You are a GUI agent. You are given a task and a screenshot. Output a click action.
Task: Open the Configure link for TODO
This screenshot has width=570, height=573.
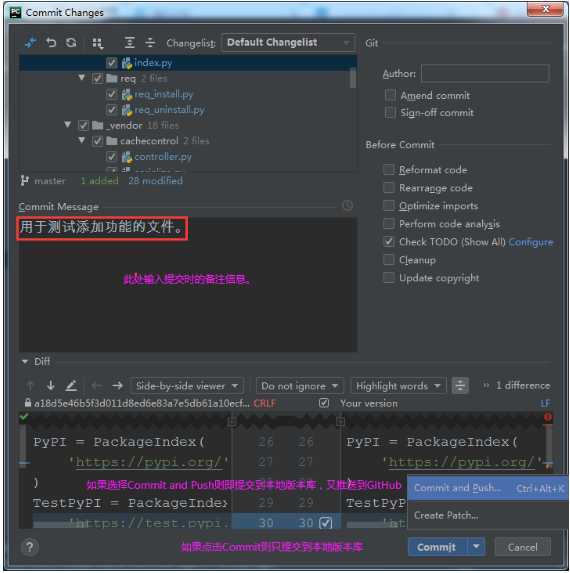coord(531,242)
